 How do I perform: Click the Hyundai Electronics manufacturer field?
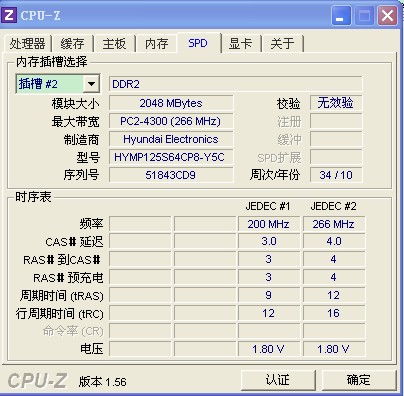point(171,139)
